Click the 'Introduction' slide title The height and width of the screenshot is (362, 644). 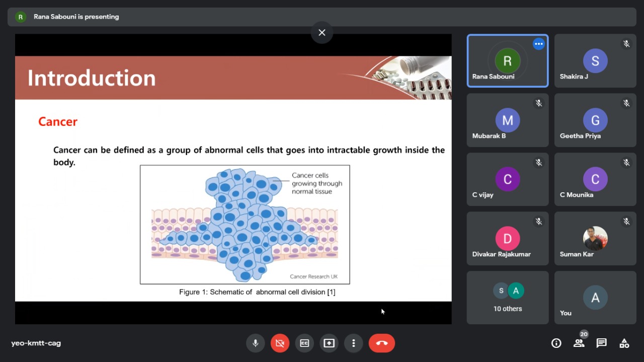[92, 78]
